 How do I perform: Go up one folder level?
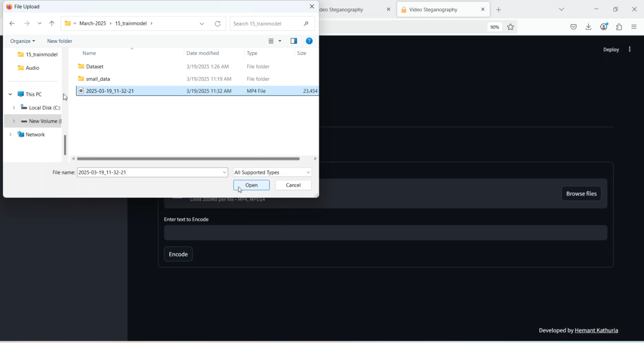click(52, 24)
